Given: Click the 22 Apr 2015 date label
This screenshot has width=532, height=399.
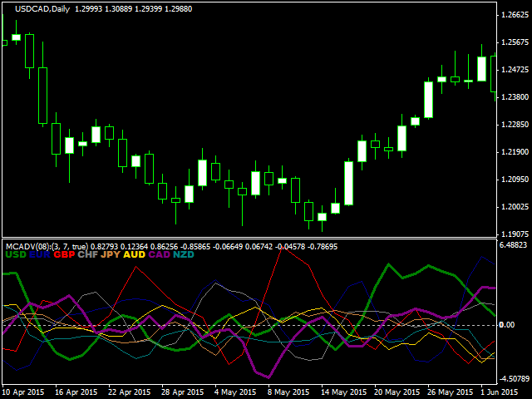Looking at the screenshot, I should coord(130,392).
